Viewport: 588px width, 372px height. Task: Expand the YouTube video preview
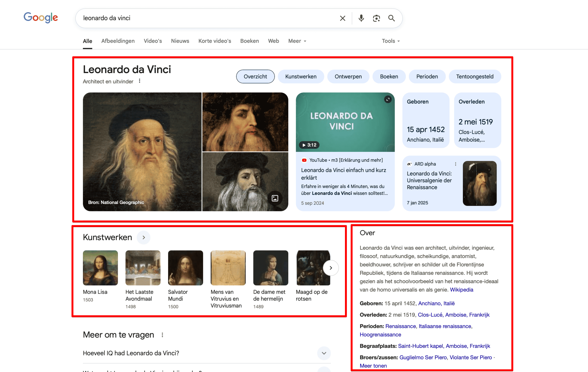click(x=388, y=99)
